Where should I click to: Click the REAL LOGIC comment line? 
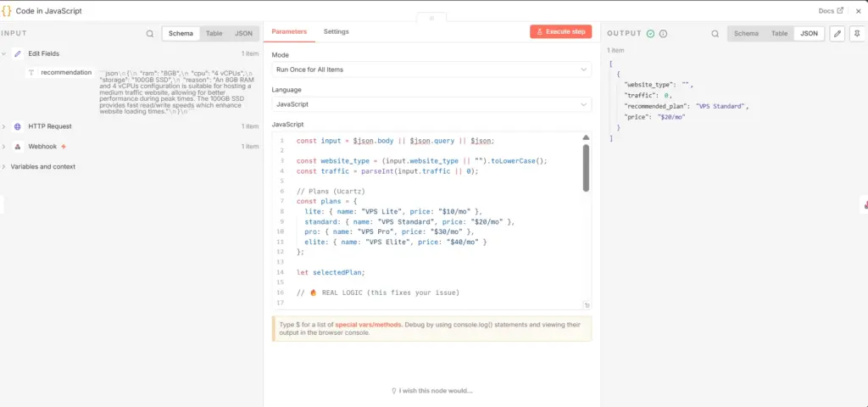[377, 293]
